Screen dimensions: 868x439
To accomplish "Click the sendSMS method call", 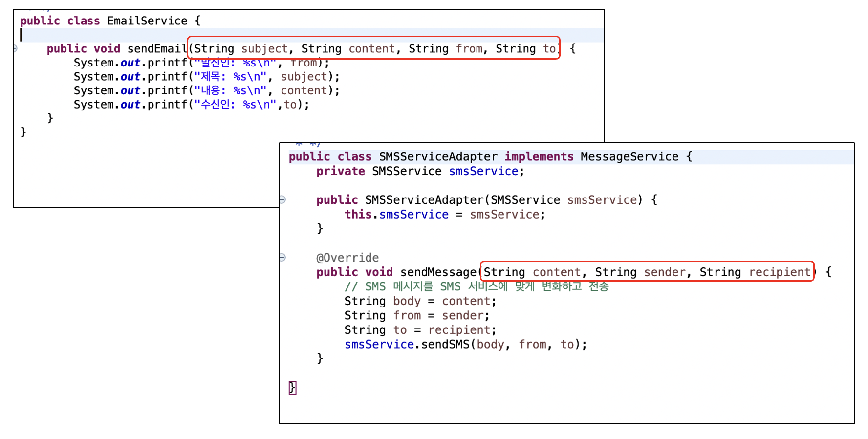I will 445,345.
